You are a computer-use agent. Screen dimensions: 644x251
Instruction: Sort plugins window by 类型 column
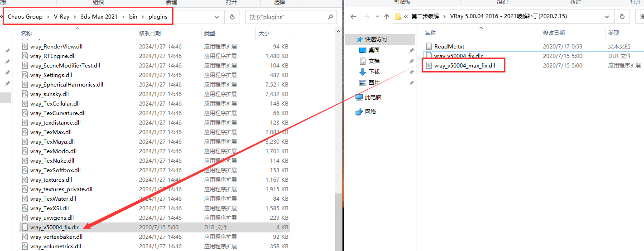point(228,33)
